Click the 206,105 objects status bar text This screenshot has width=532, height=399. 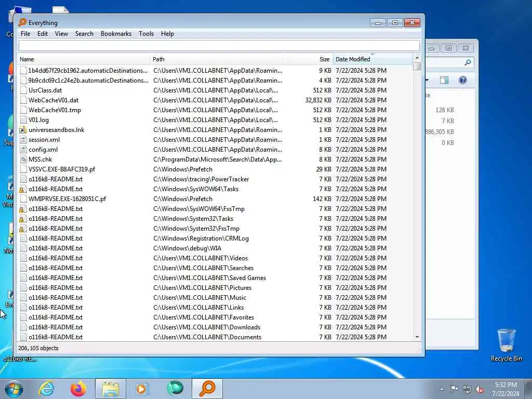38,348
